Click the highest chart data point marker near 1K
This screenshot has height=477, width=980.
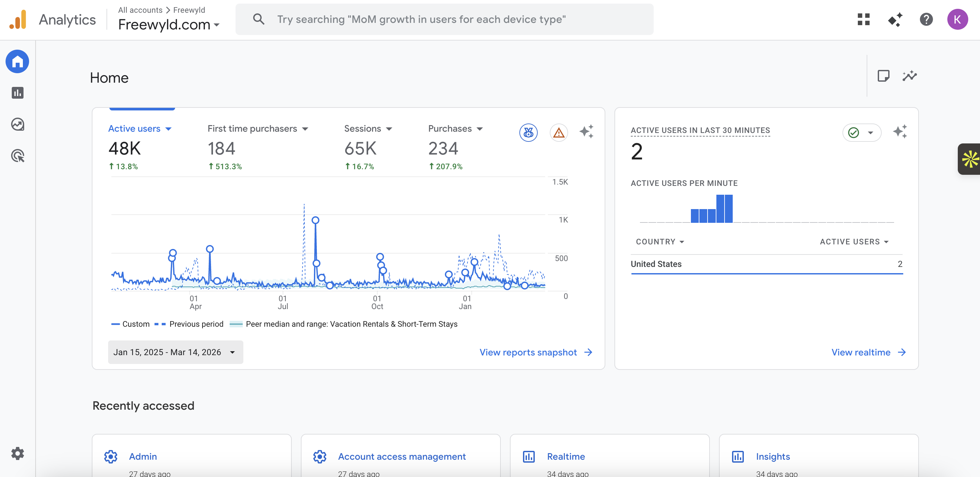315,220
